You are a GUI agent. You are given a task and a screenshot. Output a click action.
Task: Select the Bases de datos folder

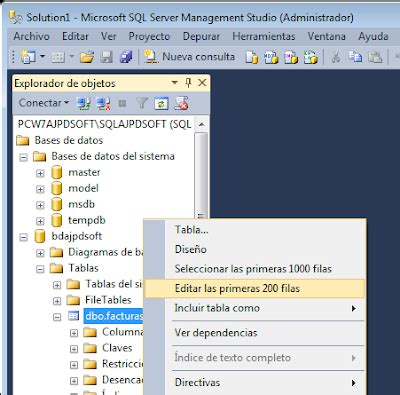(x=69, y=140)
